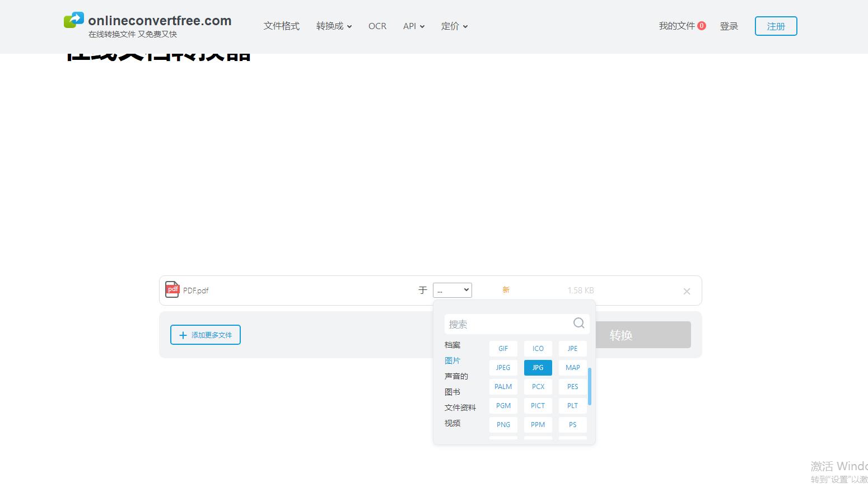The width and height of the screenshot is (868, 487).
Task: Click the red PDF file icon next to PDF.pdf
Action: 172,289
